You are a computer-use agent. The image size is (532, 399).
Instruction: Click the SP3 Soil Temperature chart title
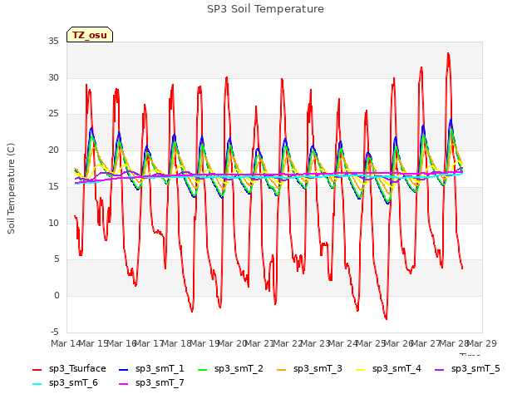click(x=265, y=9)
